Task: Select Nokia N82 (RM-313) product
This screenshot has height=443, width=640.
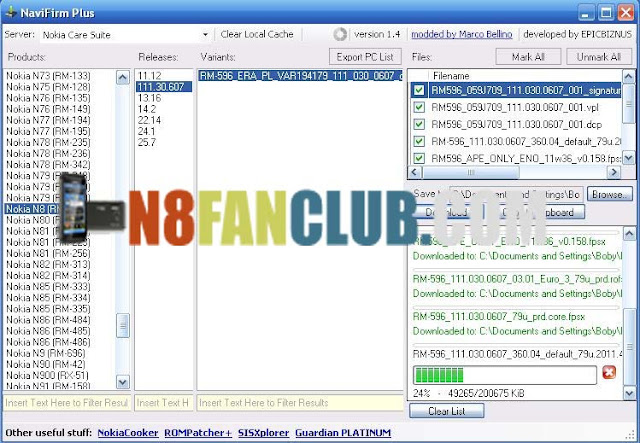Action: click(48, 264)
